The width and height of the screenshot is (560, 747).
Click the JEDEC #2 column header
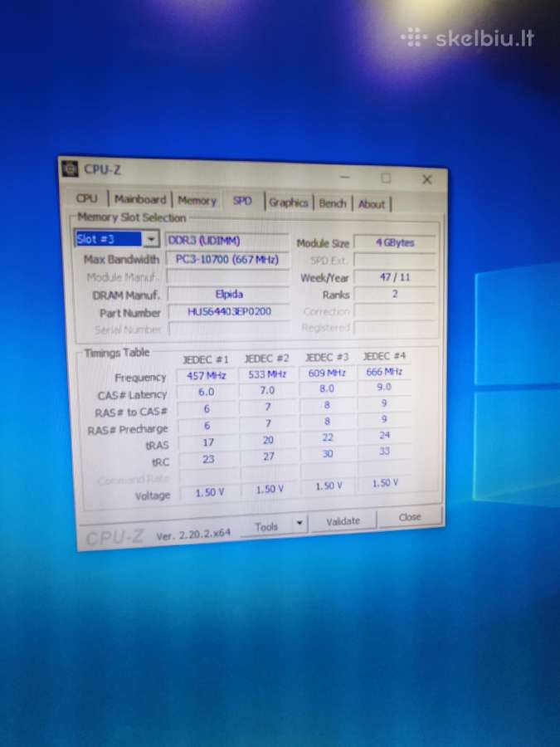(x=266, y=359)
